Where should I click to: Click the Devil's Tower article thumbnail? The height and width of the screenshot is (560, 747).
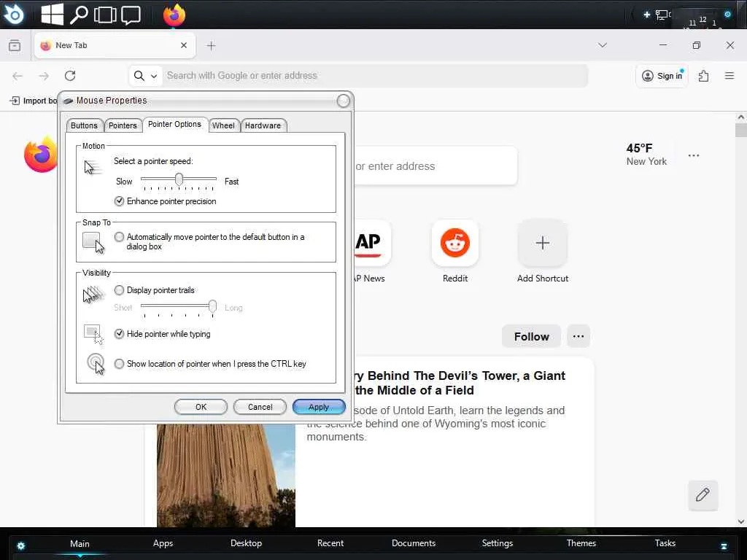(226, 475)
